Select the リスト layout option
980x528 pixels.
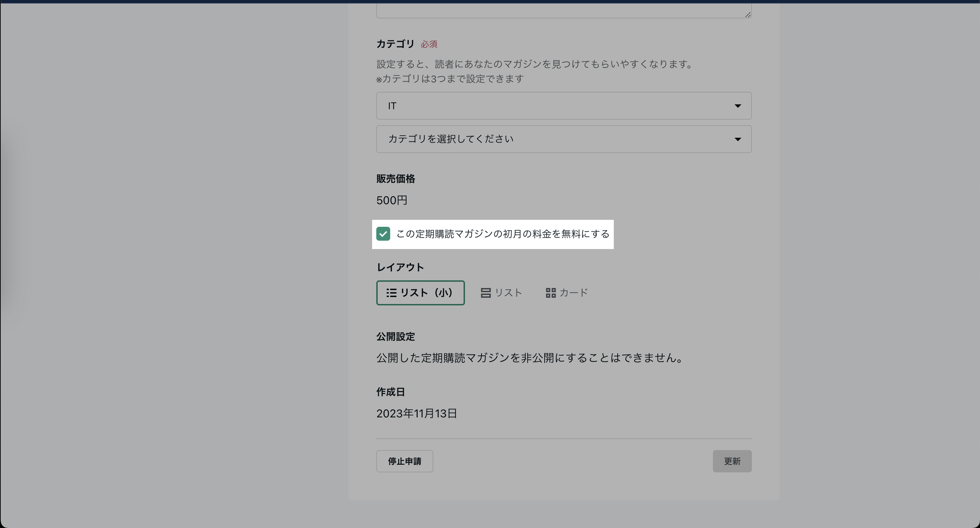(501, 293)
